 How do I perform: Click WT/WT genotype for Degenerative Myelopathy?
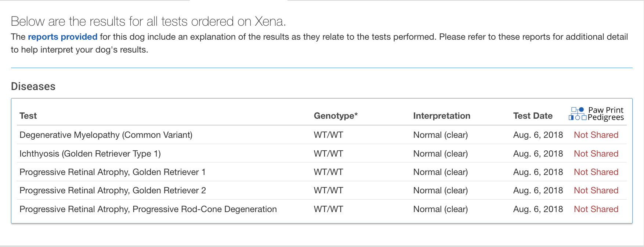[328, 135]
